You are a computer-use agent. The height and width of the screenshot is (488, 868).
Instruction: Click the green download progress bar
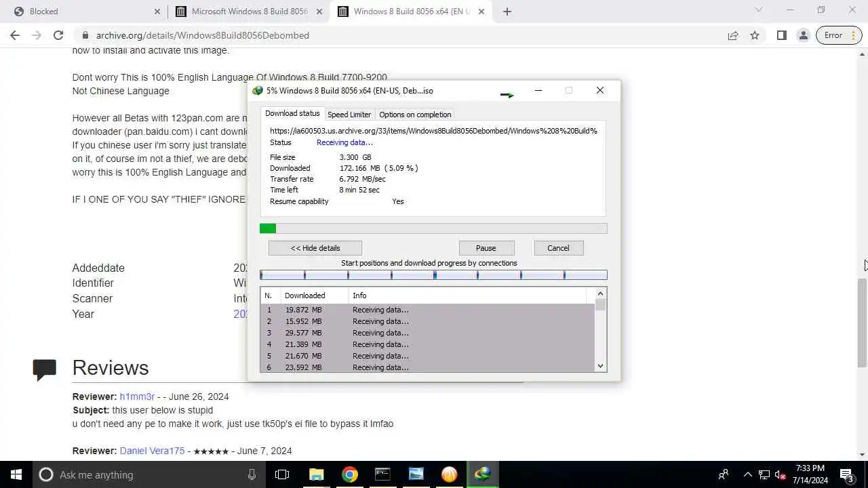click(x=433, y=229)
